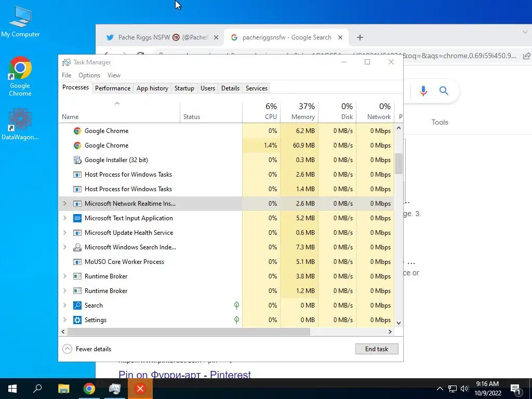The width and height of the screenshot is (532, 399).
Task: Switch to Chrome on the taskbar
Action: pyautogui.click(x=89, y=389)
